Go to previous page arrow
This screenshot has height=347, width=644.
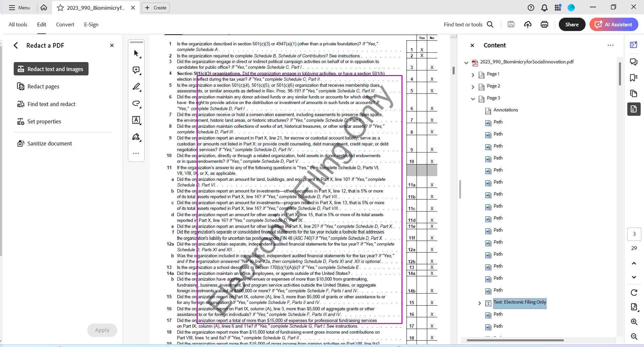(634, 263)
